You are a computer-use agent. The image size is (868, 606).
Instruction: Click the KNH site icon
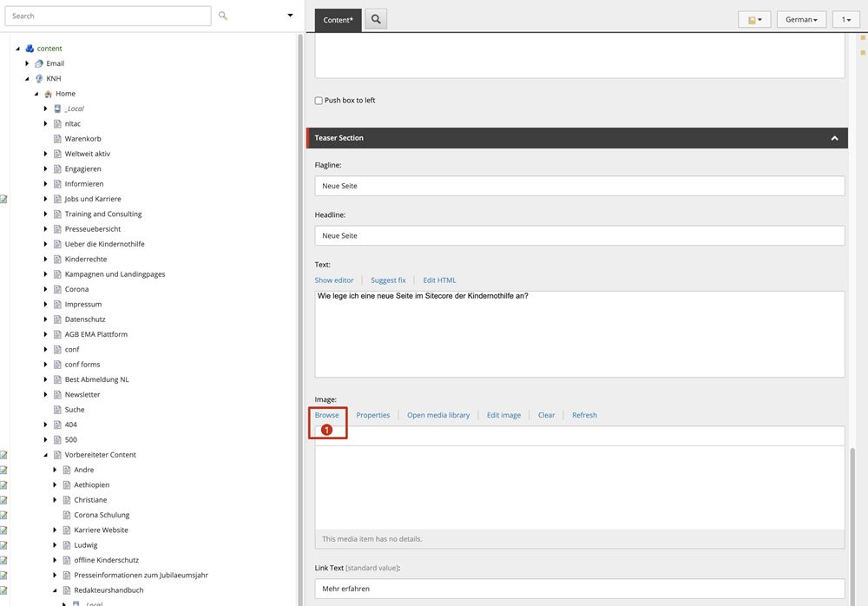[39, 79]
